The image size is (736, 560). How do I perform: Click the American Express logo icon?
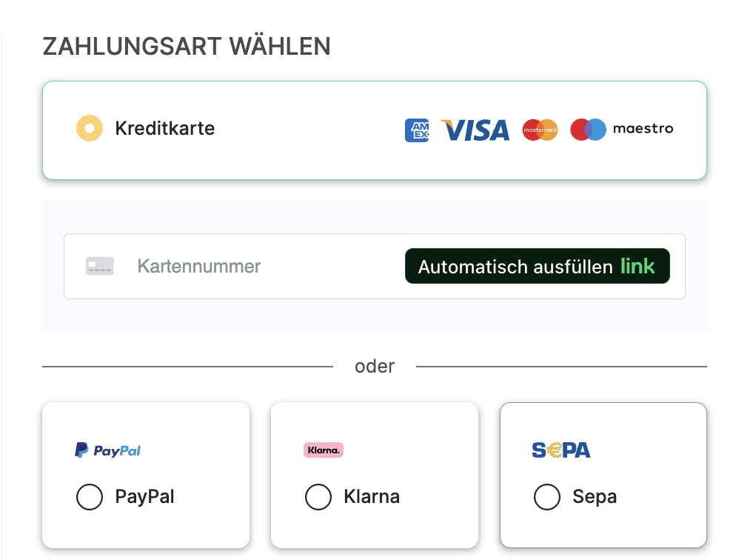click(x=417, y=130)
